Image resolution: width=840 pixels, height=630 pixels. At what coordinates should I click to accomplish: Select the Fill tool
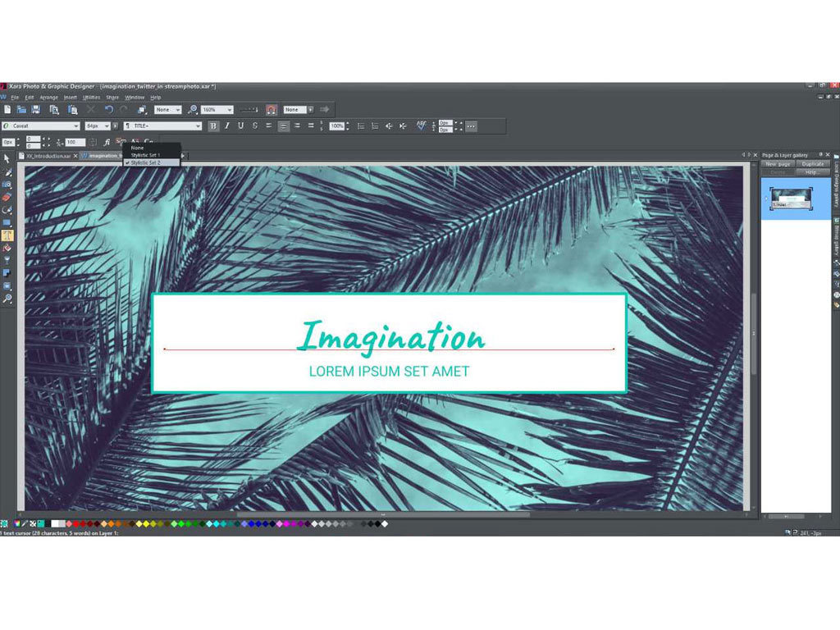[x=7, y=248]
